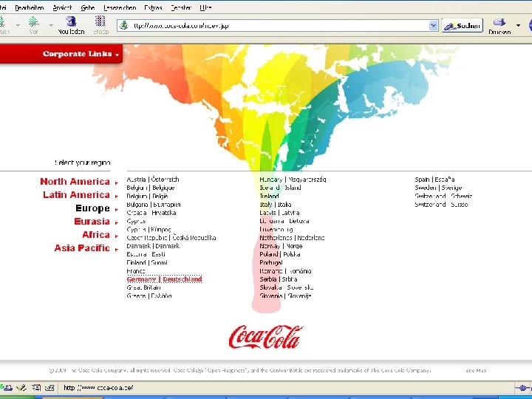Click the Suchen search button
This screenshot has width=532, height=399.
point(462,26)
